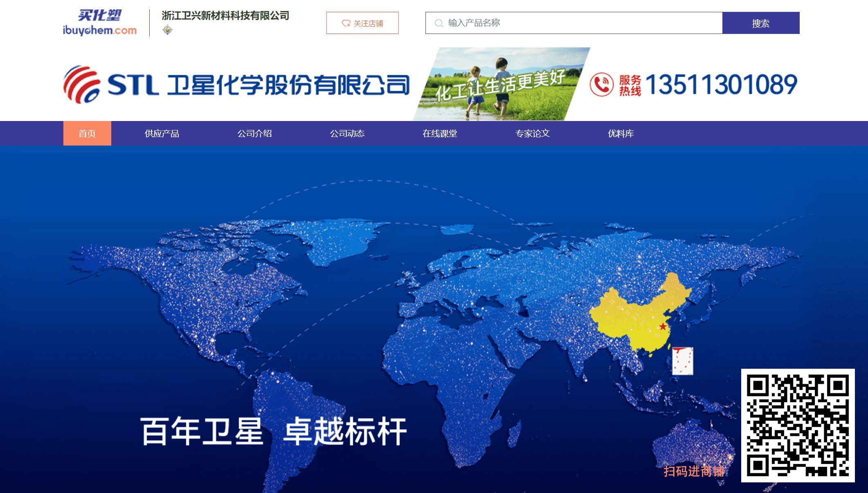This screenshot has width=868, height=493.
Task: Click the red phone hotline icon
Action: pyautogui.click(x=601, y=85)
